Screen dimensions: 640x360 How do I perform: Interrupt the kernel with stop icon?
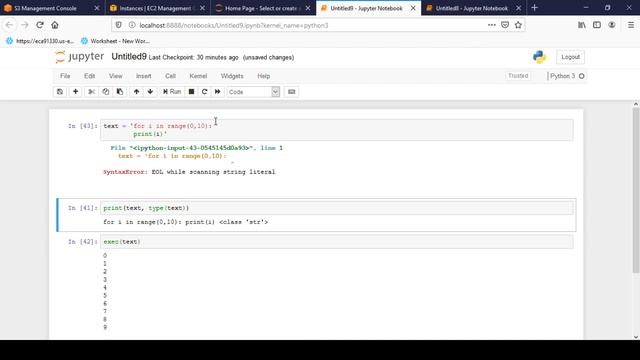[191, 92]
